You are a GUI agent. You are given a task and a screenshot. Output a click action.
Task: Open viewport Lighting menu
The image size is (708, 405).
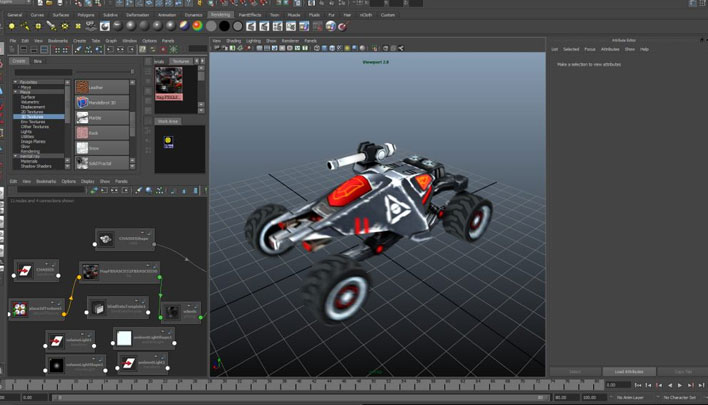click(253, 41)
